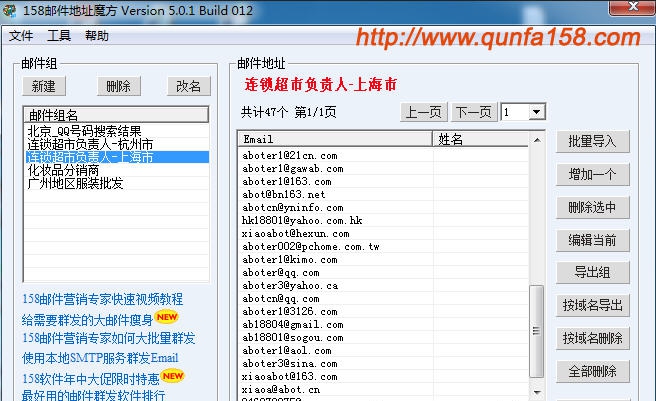Screen dimensions: 656x401
Task: Click the Email column header
Action: pyautogui.click(x=335, y=139)
